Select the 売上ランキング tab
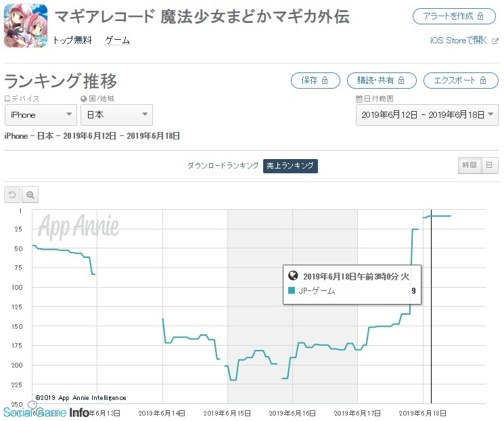The width and height of the screenshot is (504, 421). (290, 166)
